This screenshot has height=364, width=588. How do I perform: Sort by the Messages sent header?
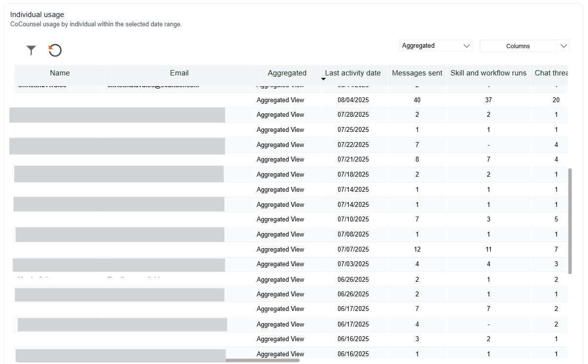click(x=417, y=73)
